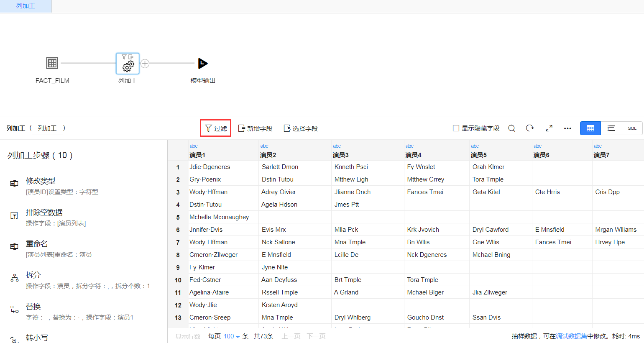
Task: Select the 列加工 gear node
Action: coord(128,64)
